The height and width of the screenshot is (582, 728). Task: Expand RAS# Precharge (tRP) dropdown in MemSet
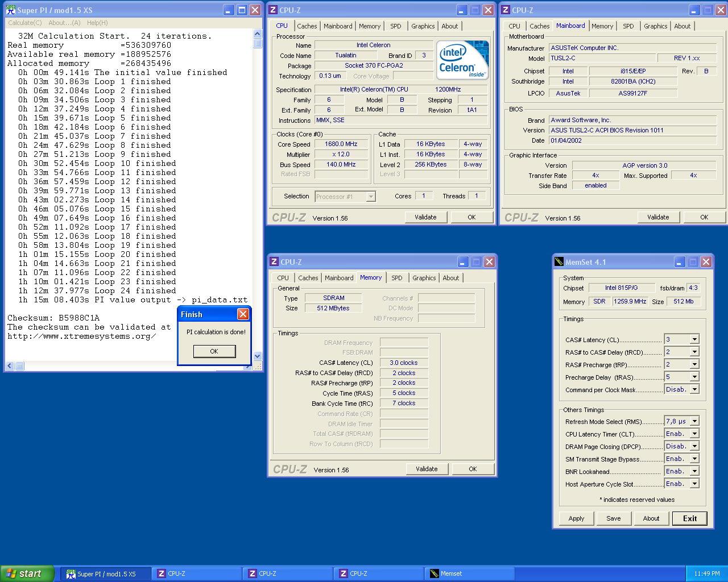coord(694,364)
